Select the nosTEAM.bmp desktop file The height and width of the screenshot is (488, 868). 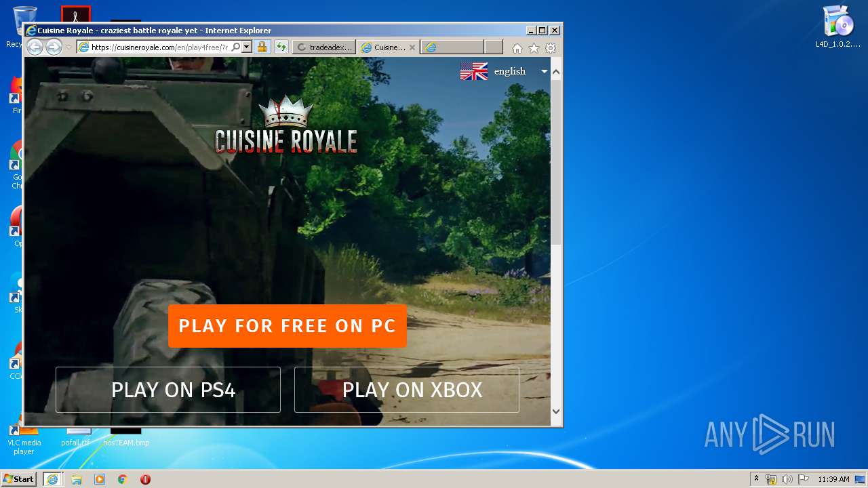tap(126, 437)
